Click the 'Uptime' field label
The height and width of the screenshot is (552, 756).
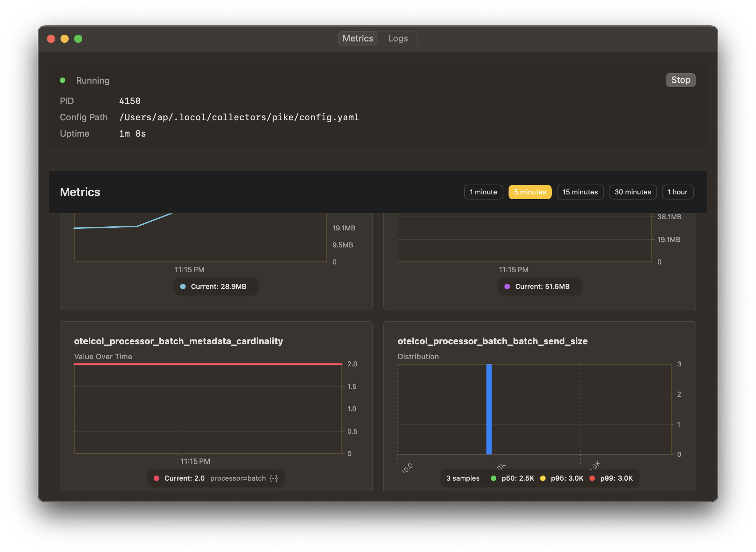pyautogui.click(x=74, y=134)
